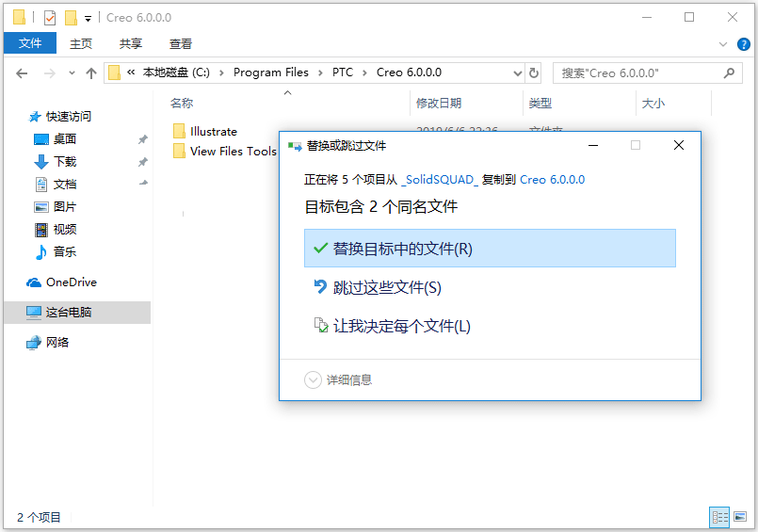
Task: Open the Customize Quick Access Toolbar dropdown
Action: click(x=88, y=19)
